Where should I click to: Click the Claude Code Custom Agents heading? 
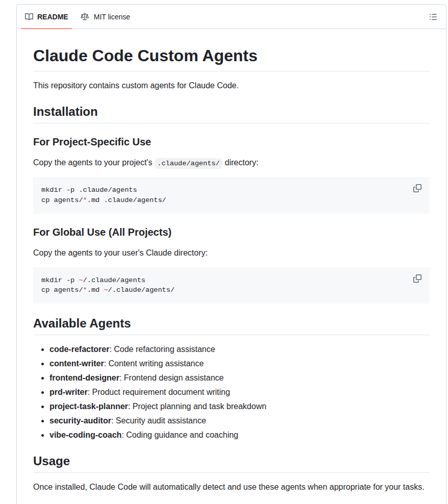145,56
